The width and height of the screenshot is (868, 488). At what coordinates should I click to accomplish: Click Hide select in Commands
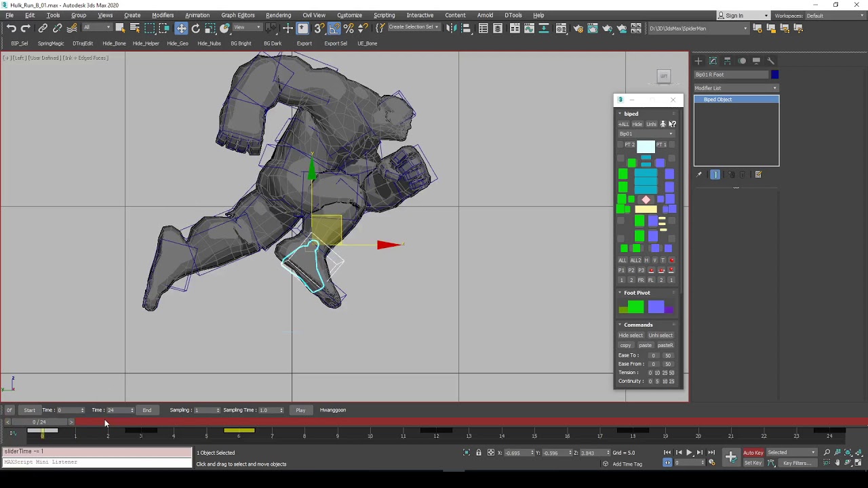(x=631, y=335)
